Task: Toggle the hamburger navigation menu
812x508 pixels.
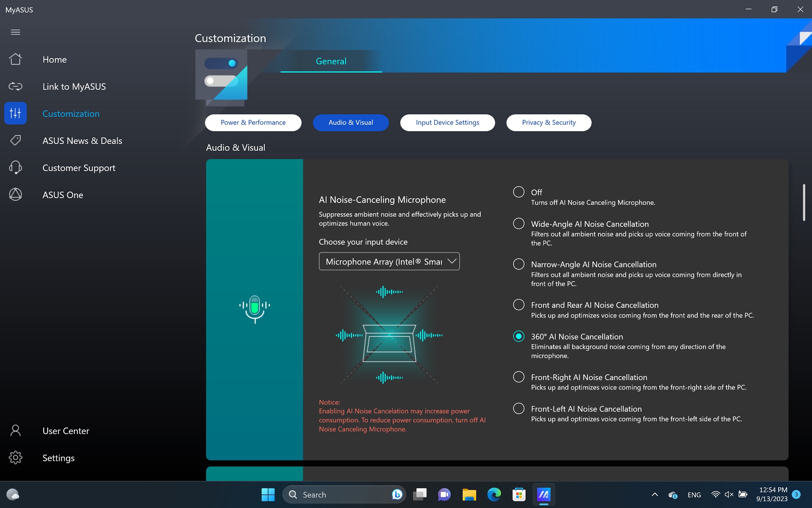Action: [15, 32]
